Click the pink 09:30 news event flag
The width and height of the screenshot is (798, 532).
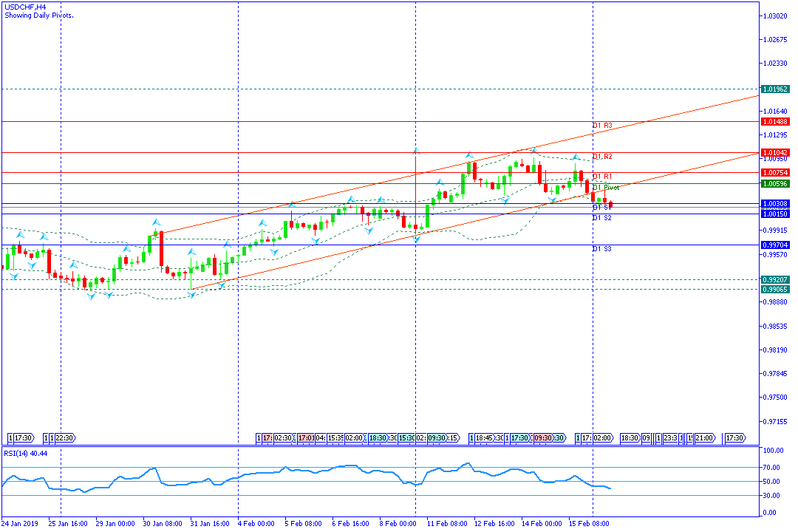tap(543, 438)
